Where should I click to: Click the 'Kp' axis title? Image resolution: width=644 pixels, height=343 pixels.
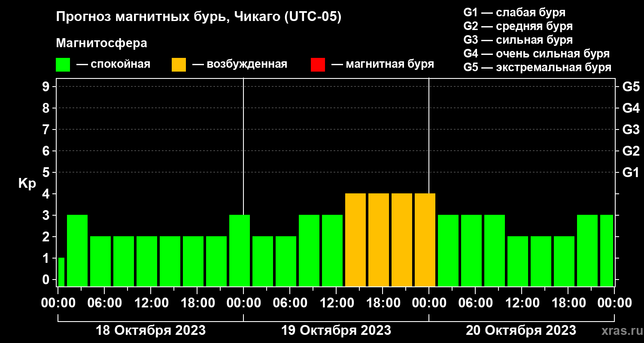27,183
